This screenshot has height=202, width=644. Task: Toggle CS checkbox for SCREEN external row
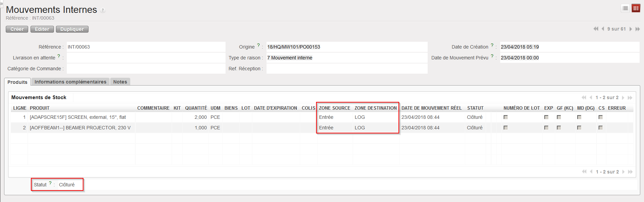point(601,117)
